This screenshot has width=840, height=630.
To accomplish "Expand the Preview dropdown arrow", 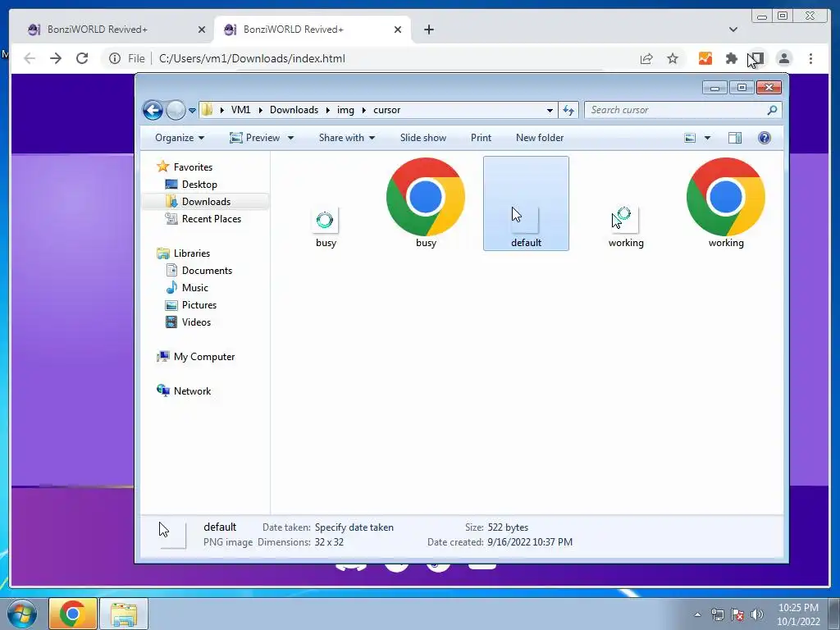I will pyautogui.click(x=290, y=138).
